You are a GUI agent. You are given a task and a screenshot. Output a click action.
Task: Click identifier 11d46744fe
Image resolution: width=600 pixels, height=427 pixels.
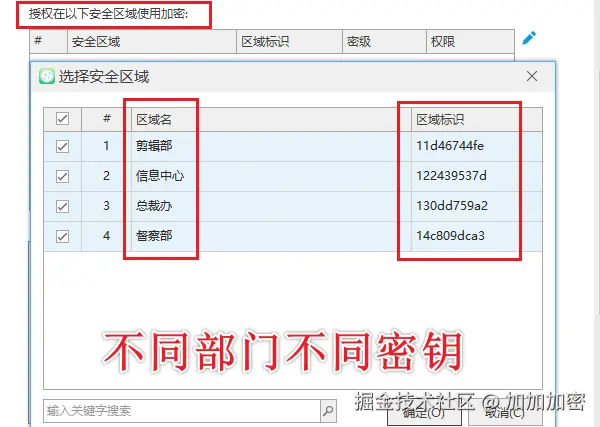[450, 146]
